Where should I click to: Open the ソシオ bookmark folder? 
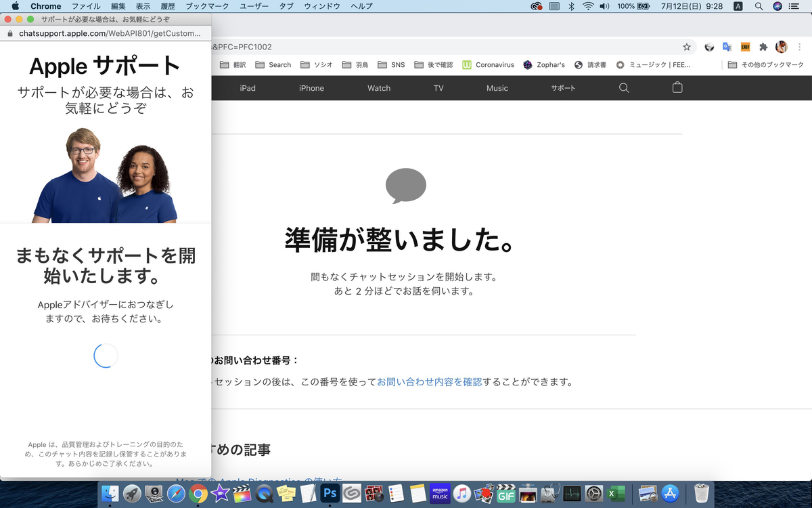coord(317,65)
